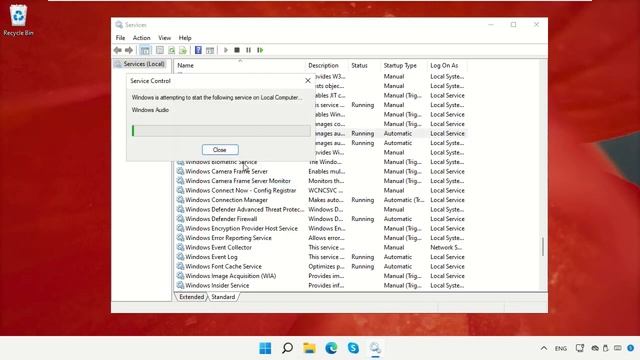
Task: Select Windows Camera Frame Server service
Action: coord(227,171)
